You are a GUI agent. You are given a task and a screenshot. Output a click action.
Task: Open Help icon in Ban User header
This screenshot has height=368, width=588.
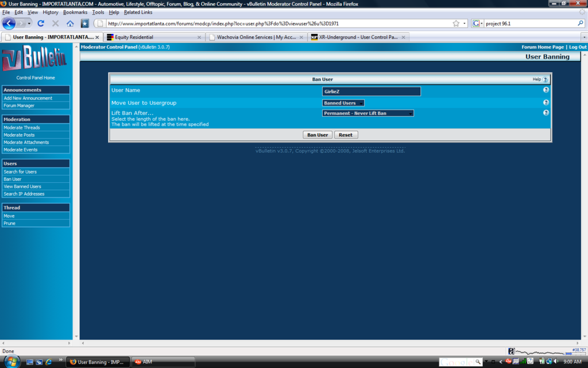[x=545, y=79]
